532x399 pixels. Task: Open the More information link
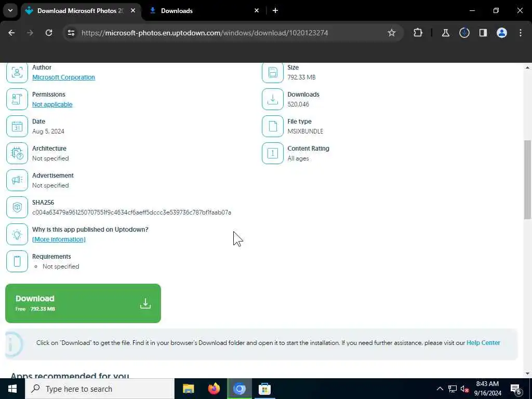59,239
